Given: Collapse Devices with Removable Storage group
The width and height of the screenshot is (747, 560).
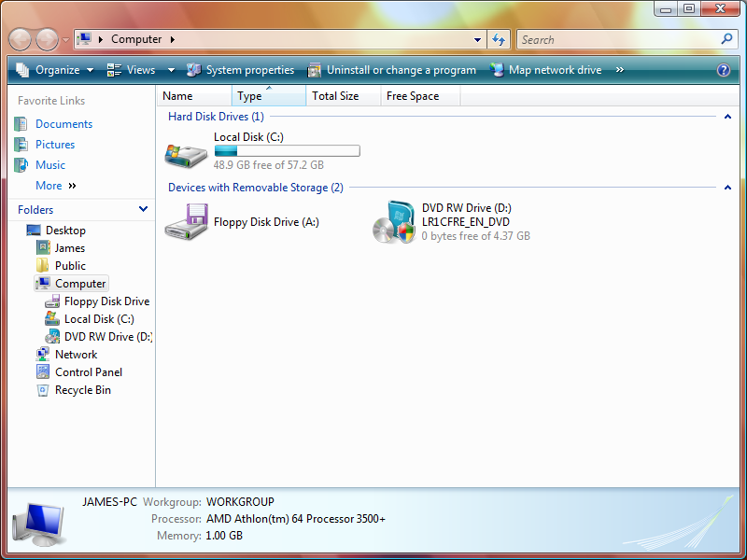Looking at the screenshot, I should [727, 188].
